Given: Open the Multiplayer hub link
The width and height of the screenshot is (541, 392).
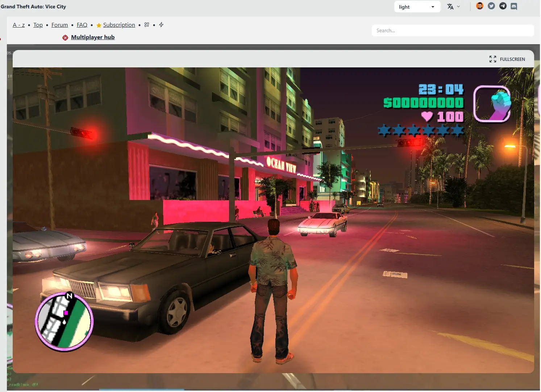Looking at the screenshot, I should 93,37.
